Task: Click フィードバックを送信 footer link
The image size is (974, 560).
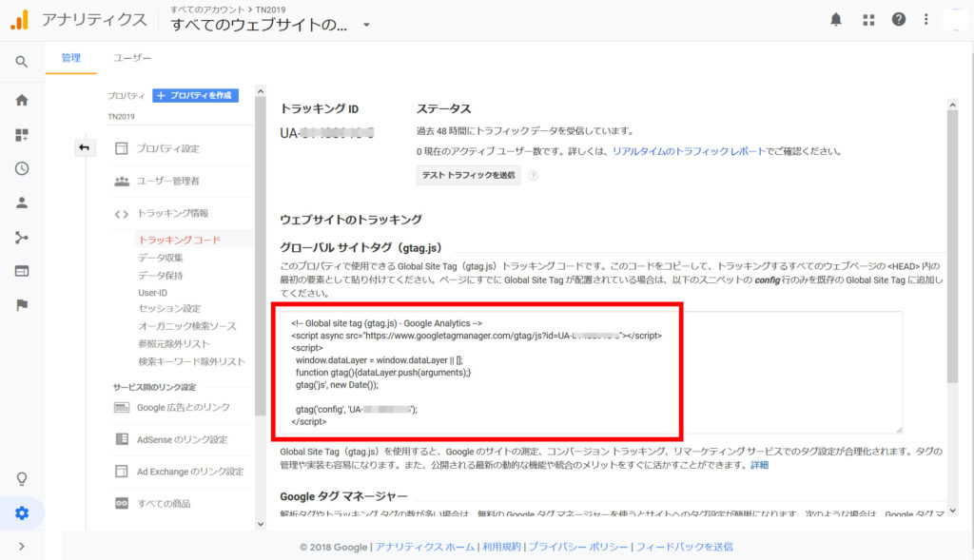Action: point(684,547)
